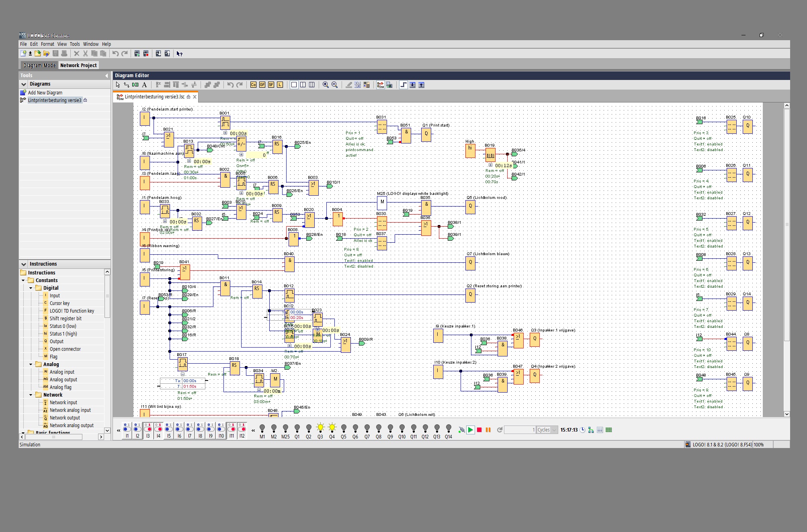Toggle input I1 switch
Viewport: 807px width, 532px height.
click(127, 429)
